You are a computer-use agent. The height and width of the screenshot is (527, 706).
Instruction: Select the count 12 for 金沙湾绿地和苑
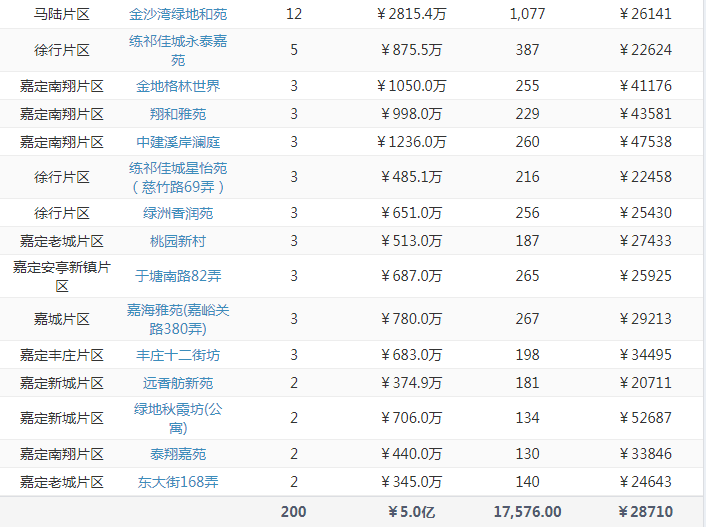tap(294, 14)
